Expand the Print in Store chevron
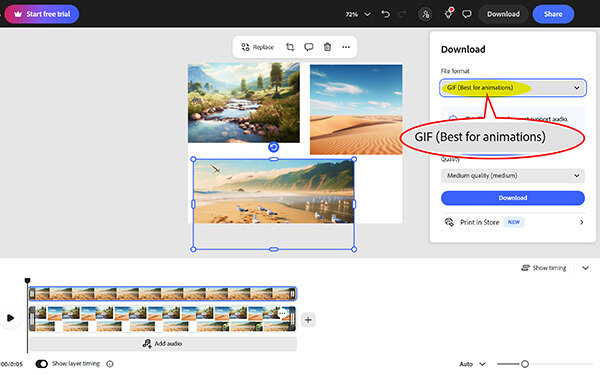This screenshot has height=375, width=600. click(x=581, y=222)
